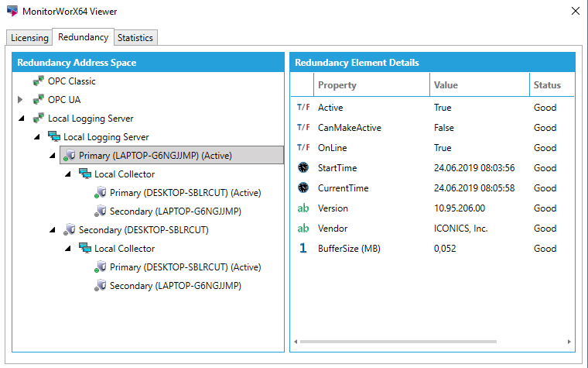588x368 pixels.
Task: Click monitors icon of first Local Collector
Action: [x=85, y=174]
